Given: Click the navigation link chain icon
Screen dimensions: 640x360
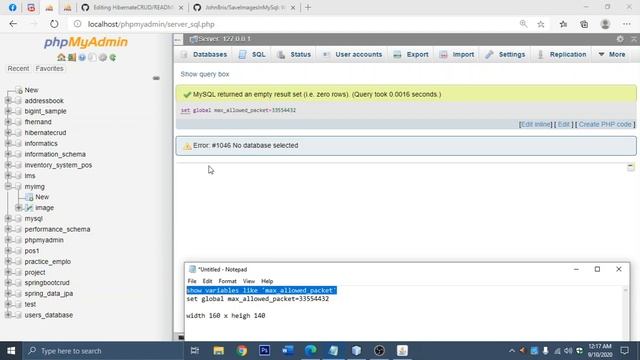Looking at the screenshot, I should coord(156,78).
